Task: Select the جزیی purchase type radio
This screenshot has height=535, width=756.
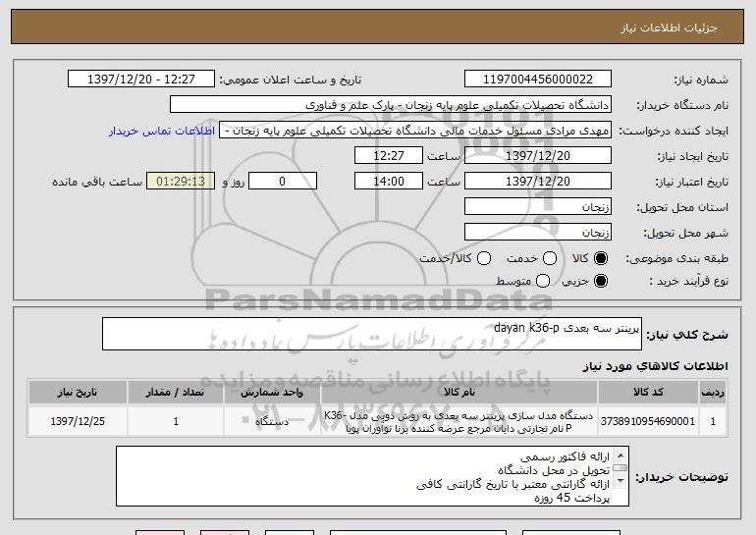Action: click(601, 281)
